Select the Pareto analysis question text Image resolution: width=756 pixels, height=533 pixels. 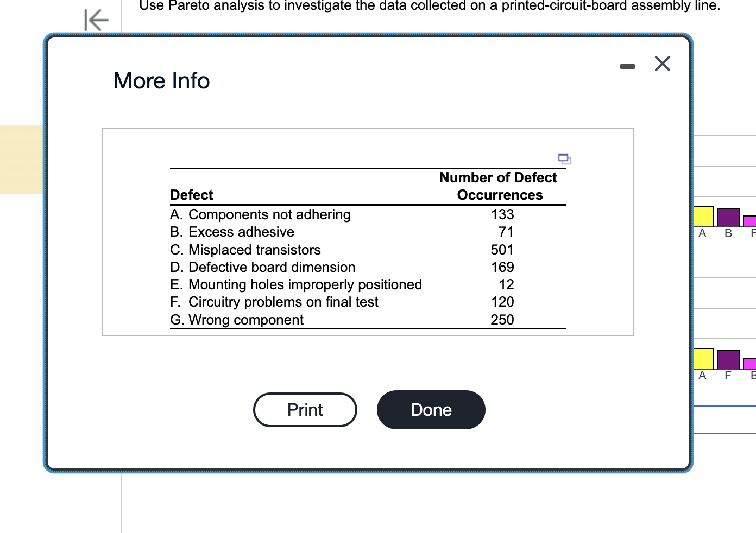(x=430, y=7)
